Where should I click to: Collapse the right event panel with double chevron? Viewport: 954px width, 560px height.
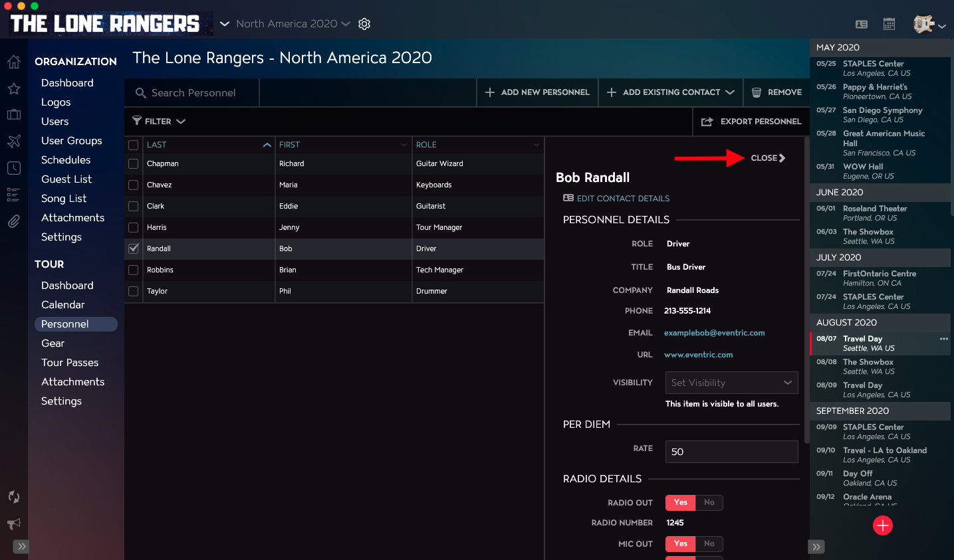816,547
